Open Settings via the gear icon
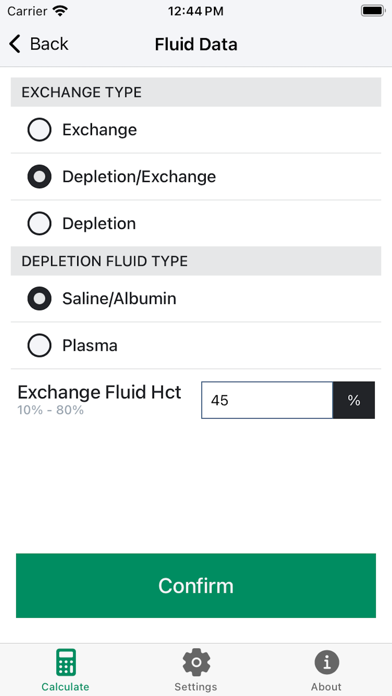 point(196,662)
